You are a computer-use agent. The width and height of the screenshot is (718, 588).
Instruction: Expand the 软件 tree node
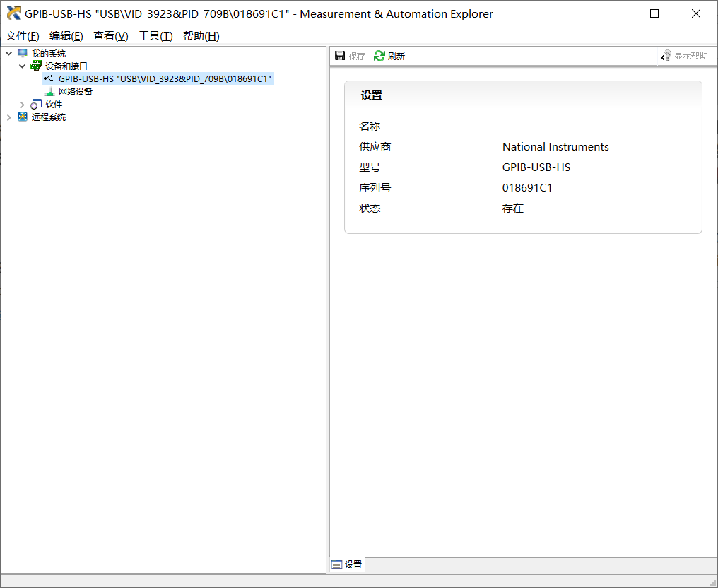[22, 104]
